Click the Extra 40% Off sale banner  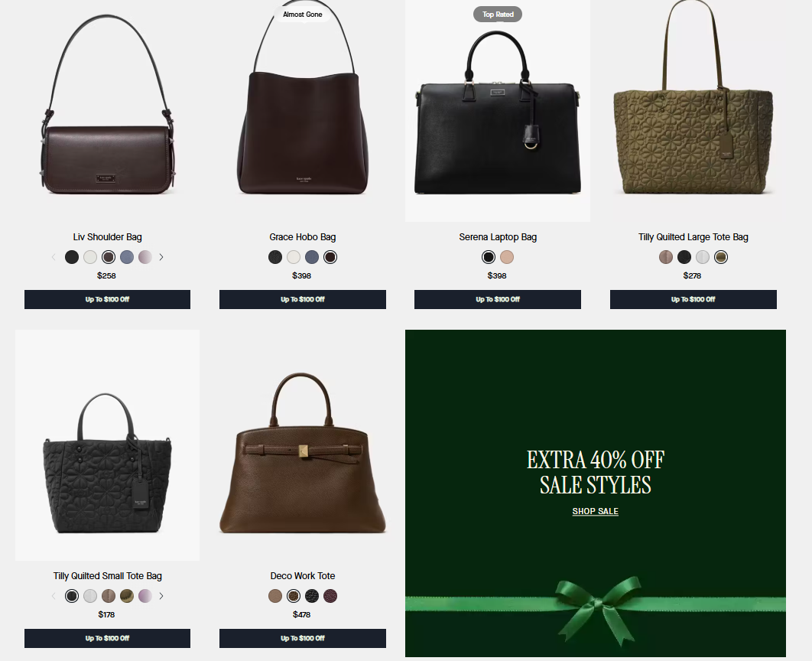(596, 493)
